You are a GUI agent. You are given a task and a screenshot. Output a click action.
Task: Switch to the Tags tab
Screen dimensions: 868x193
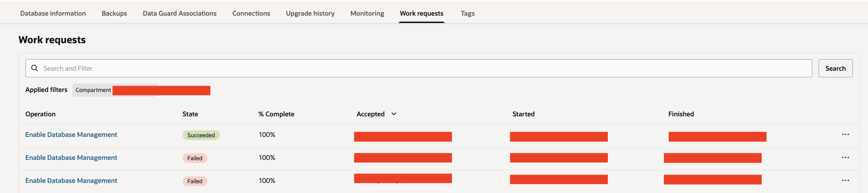[x=467, y=14]
